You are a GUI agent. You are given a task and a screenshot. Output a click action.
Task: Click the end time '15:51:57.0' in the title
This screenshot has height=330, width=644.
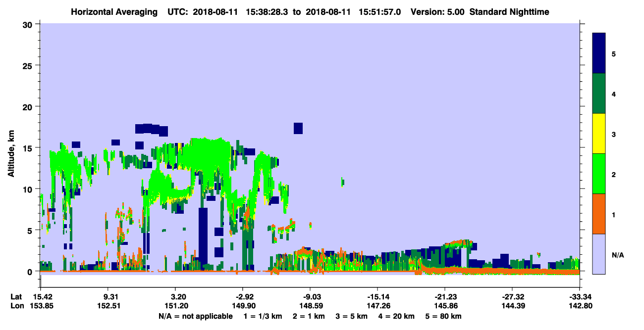click(x=380, y=12)
